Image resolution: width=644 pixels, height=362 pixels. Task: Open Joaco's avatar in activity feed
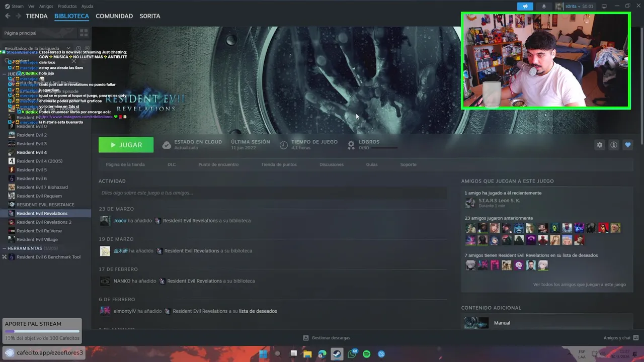tap(105, 221)
